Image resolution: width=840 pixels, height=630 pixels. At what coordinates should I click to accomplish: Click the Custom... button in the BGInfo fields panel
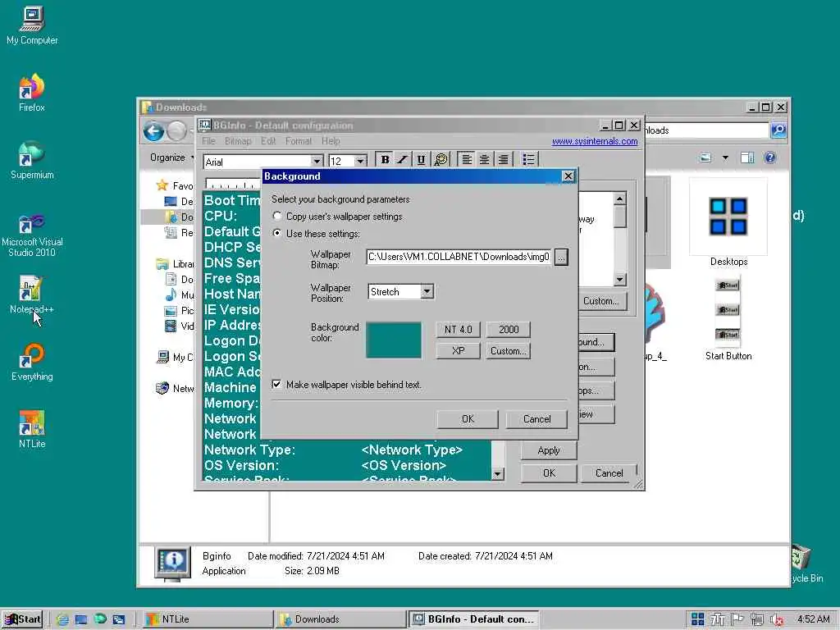(x=601, y=301)
